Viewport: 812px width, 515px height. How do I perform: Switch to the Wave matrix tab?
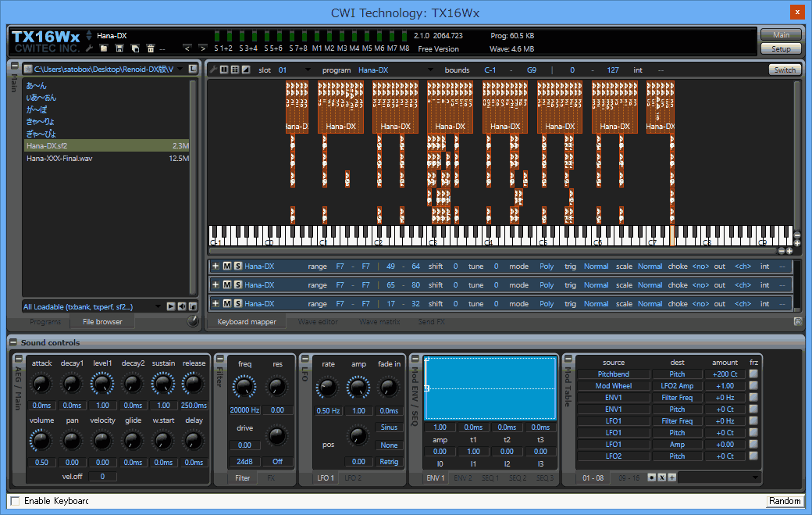(x=379, y=322)
